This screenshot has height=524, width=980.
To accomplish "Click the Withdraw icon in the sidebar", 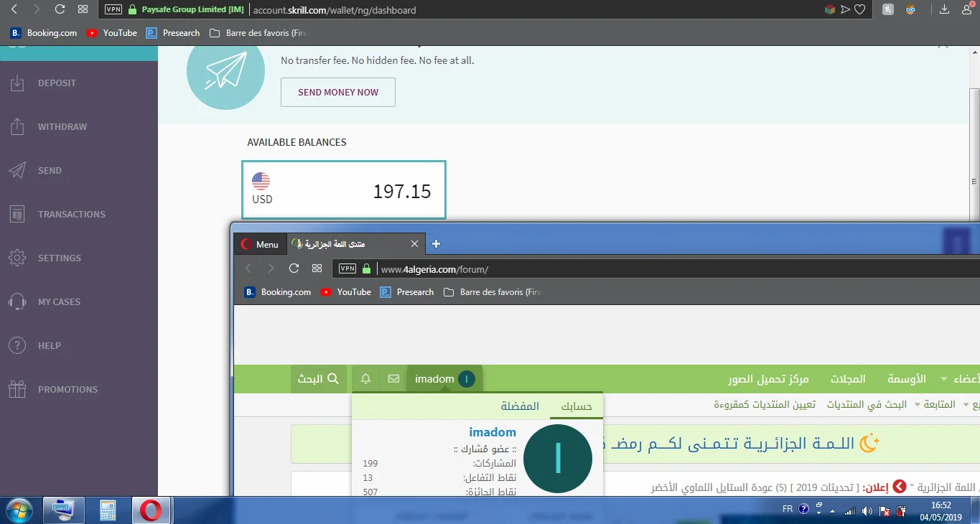I will point(17,127).
